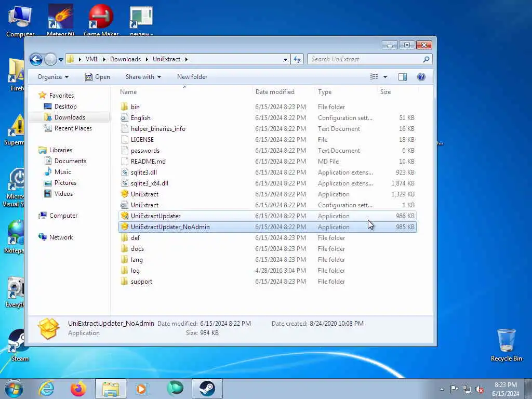Screen dimensions: 532x399
Task: Select the English configuration file icon
Action: (125, 118)
